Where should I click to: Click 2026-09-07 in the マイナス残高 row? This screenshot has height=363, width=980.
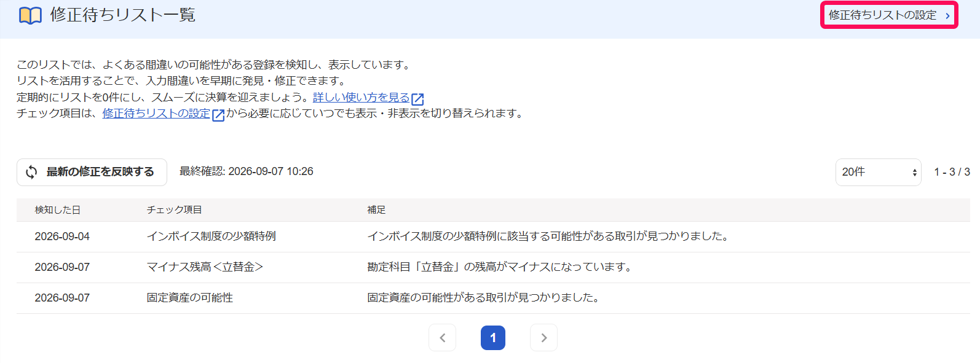(62, 267)
